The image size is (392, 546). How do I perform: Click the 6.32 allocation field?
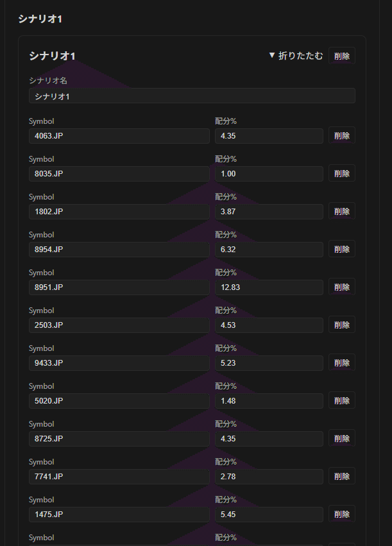click(x=269, y=250)
